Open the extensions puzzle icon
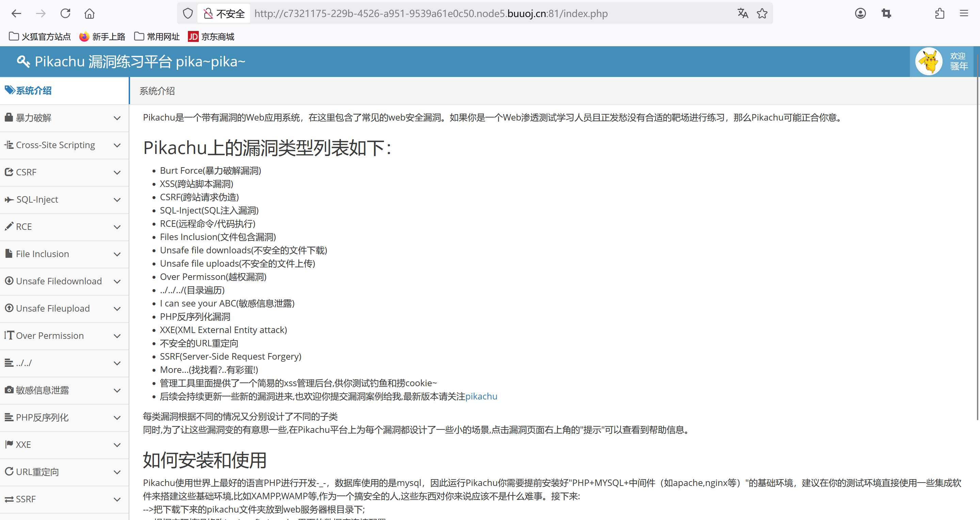 [939, 14]
